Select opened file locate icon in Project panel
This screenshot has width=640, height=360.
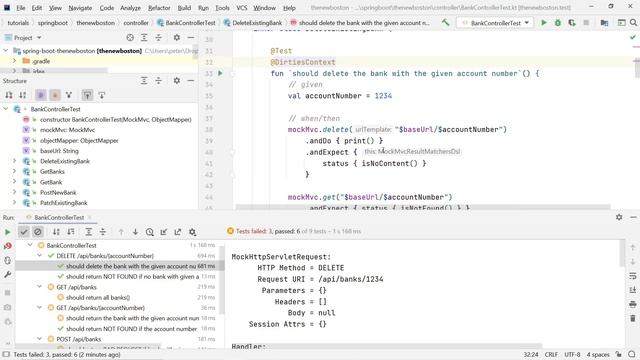tap(130, 38)
